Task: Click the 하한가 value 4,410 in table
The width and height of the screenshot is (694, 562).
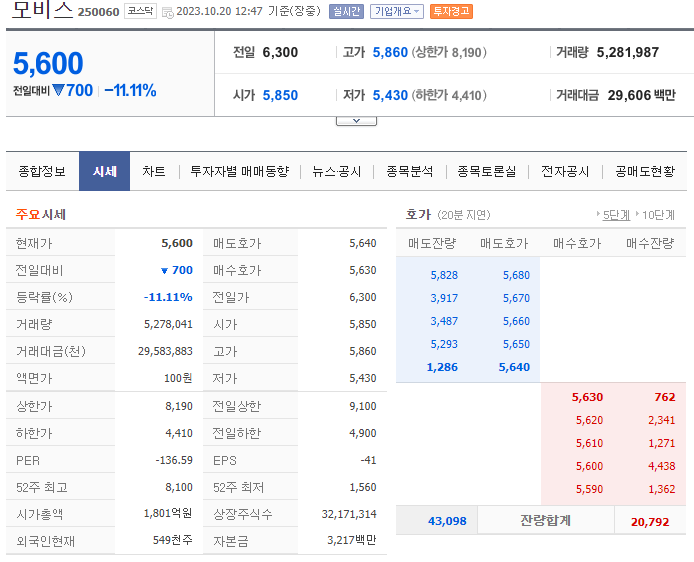Action: coord(179,433)
